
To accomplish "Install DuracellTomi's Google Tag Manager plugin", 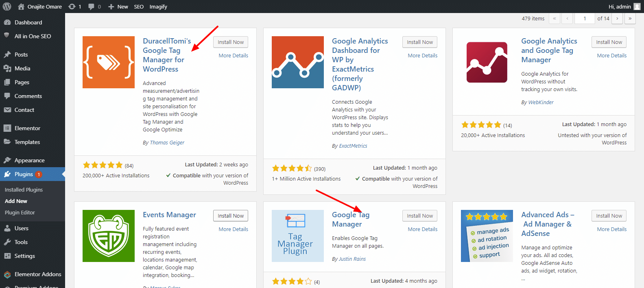I will point(231,42).
